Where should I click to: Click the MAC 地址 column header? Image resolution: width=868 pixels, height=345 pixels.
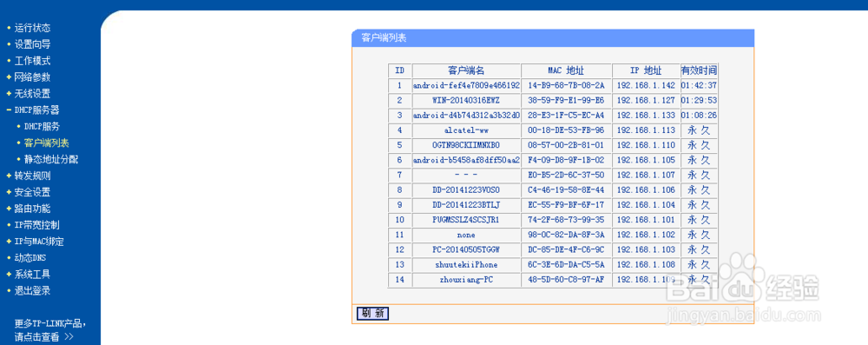pos(566,71)
